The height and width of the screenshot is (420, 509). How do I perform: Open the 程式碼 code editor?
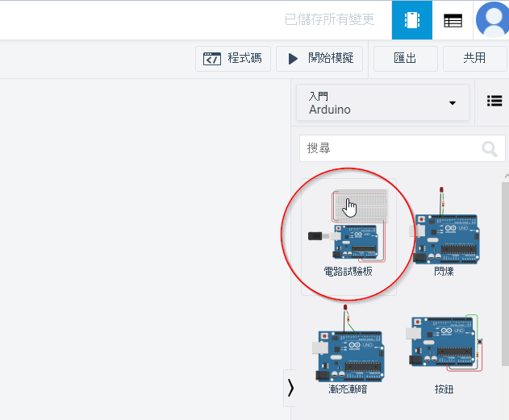click(x=233, y=59)
